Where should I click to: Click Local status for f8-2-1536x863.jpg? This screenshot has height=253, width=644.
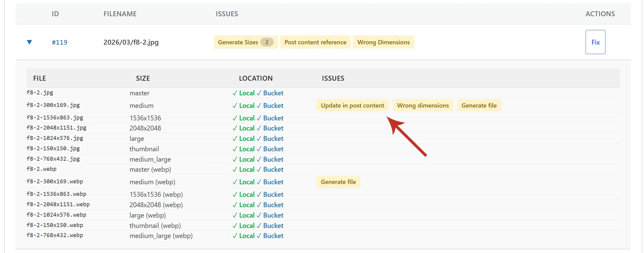pyautogui.click(x=243, y=118)
